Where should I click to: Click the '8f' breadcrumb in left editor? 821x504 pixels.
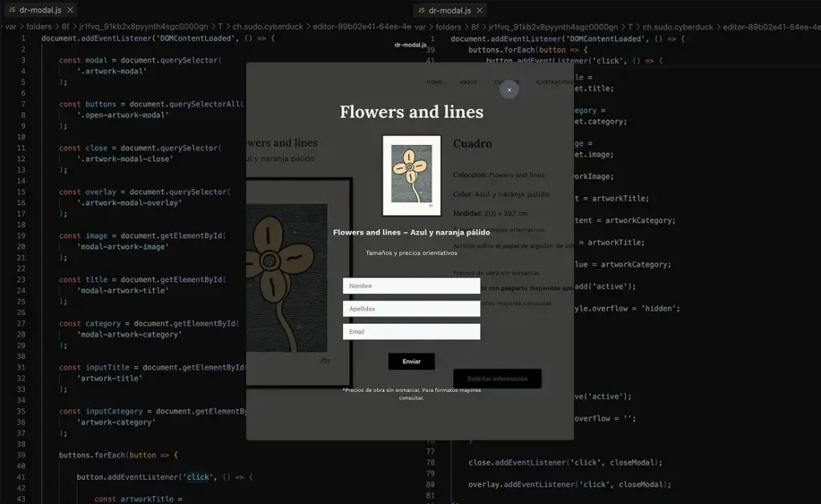[x=66, y=26]
